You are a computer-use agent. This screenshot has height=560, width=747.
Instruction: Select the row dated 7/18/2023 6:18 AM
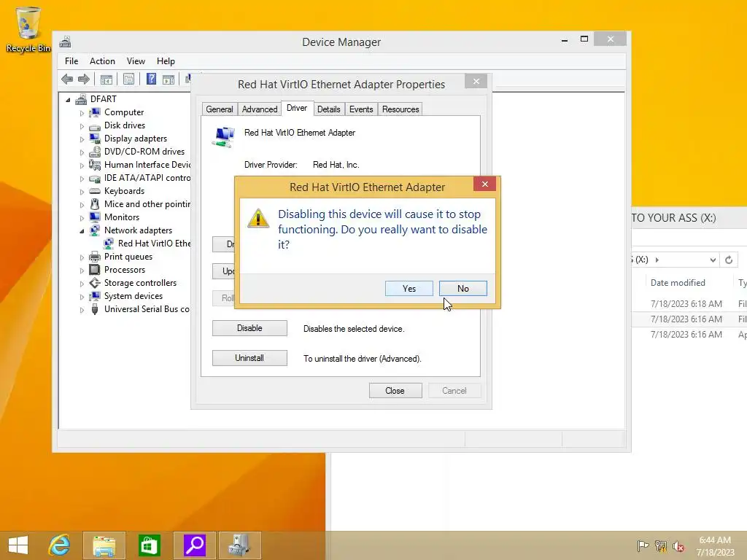tap(689, 304)
